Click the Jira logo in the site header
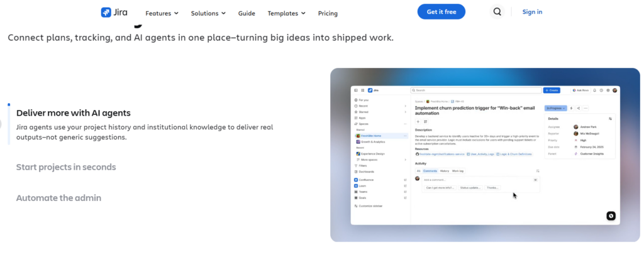 (x=114, y=13)
